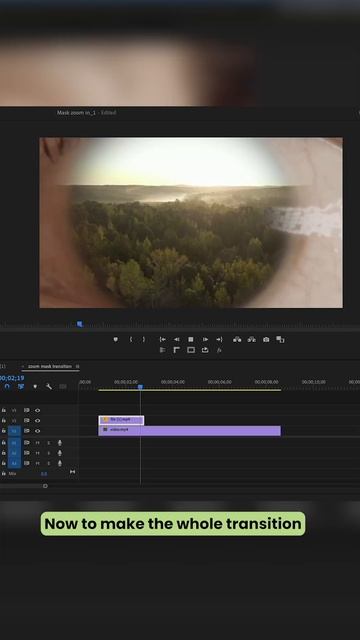Open timeline display settings with the wrench

[x=49, y=386]
